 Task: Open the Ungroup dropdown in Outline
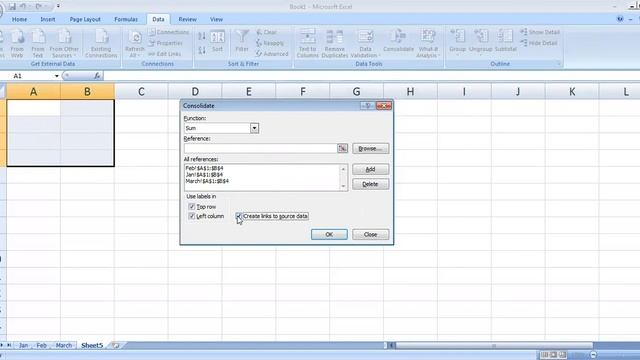point(481,52)
